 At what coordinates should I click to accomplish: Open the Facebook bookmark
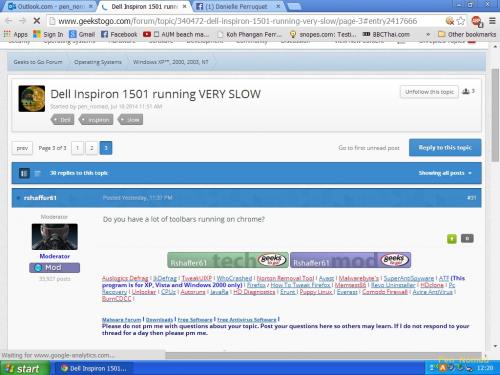coord(119,34)
